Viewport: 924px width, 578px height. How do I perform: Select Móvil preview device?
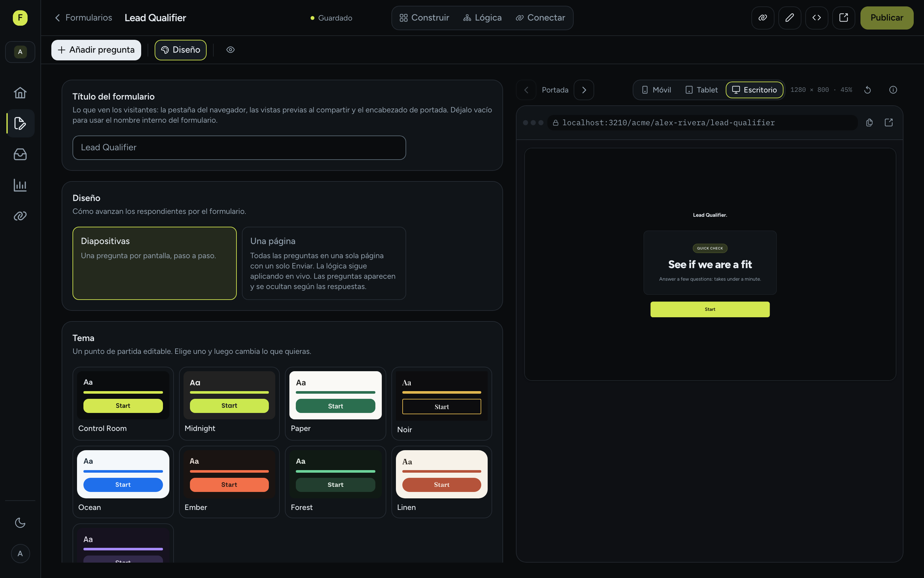[x=656, y=90]
